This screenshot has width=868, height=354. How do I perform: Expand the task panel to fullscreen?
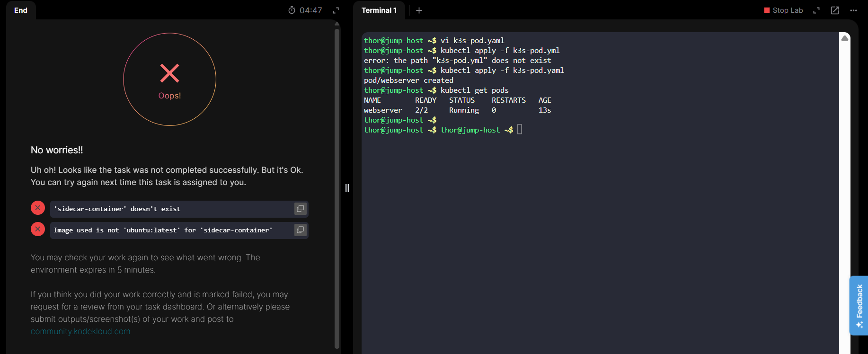click(x=336, y=10)
